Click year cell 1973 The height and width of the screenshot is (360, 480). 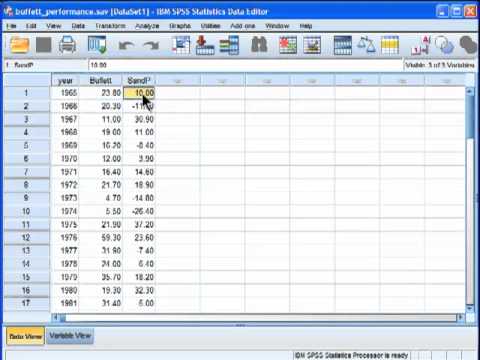click(65, 198)
